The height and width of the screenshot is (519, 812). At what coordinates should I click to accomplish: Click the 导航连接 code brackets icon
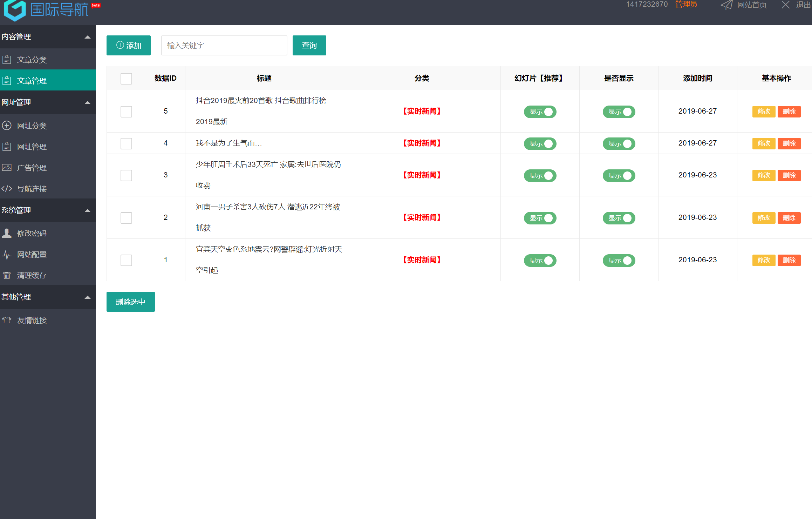(7, 189)
